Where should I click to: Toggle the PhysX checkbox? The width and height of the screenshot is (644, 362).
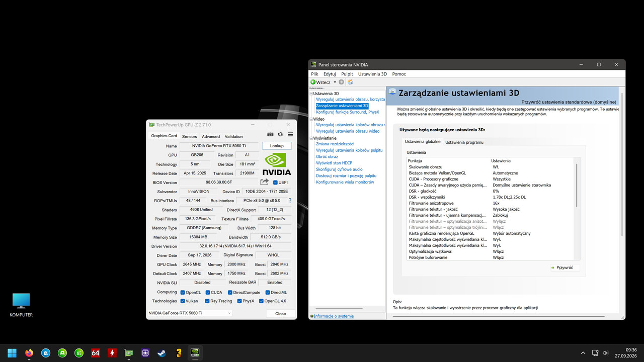click(239, 301)
